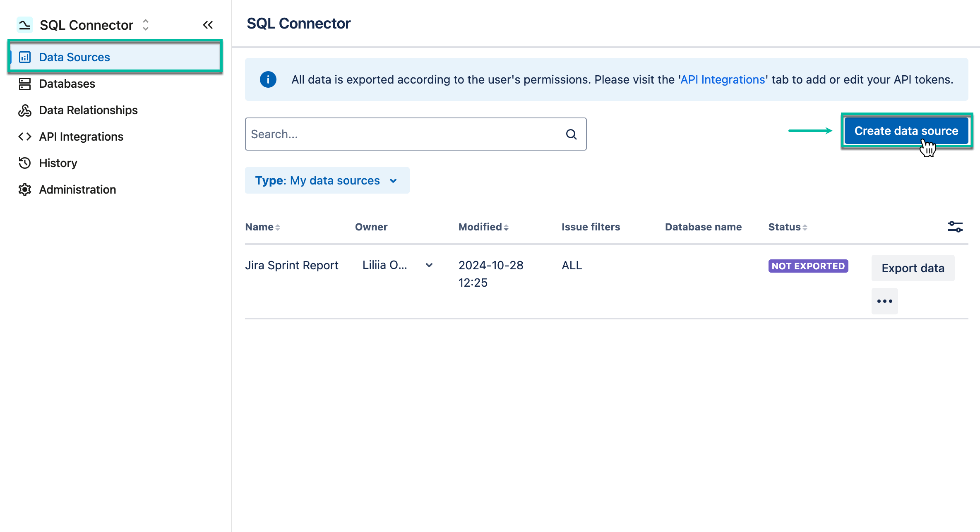The image size is (980, 532).
Task: Click the blue info icon in the banner
Action: [x=268, y=79]
